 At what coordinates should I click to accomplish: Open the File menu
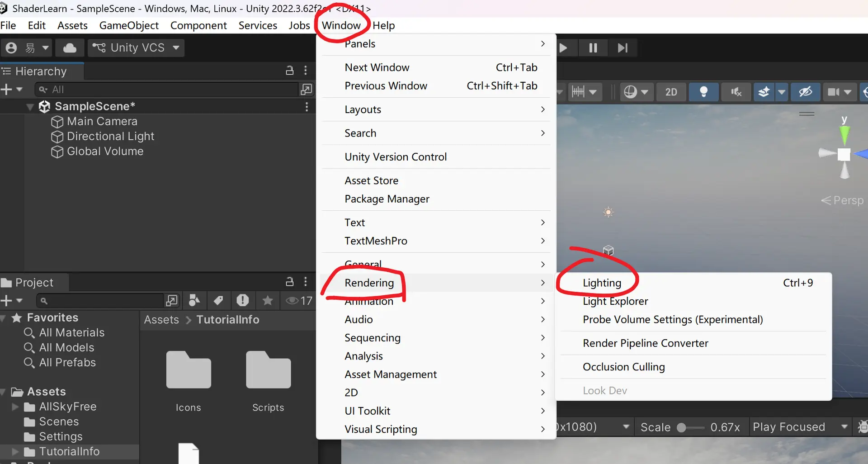8,25
